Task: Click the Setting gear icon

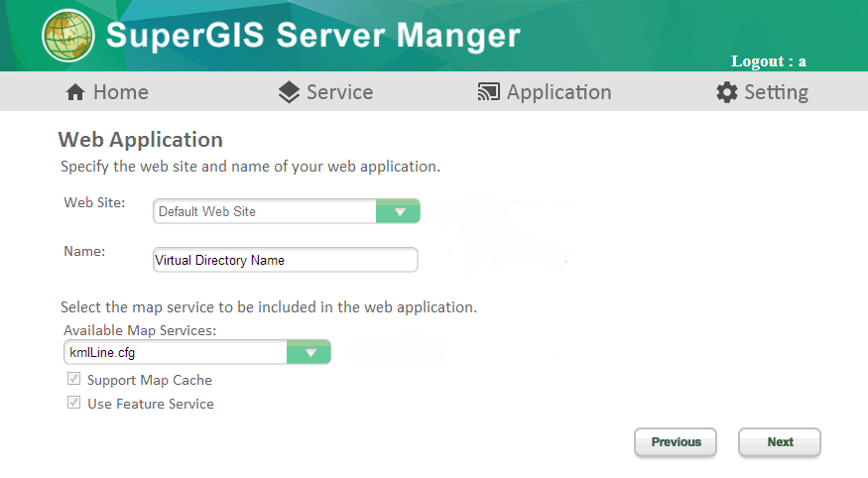Action: [727, 92]
